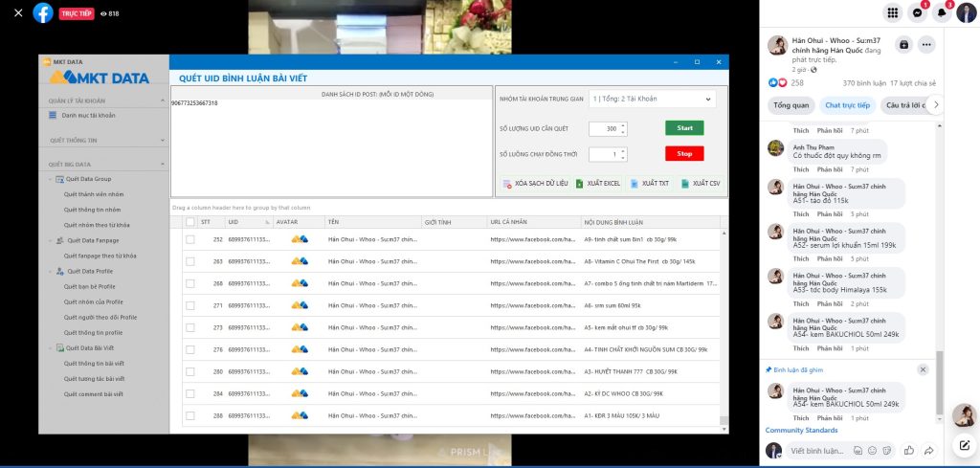Click the floating chat head avatar

click(x=965, y=415)
